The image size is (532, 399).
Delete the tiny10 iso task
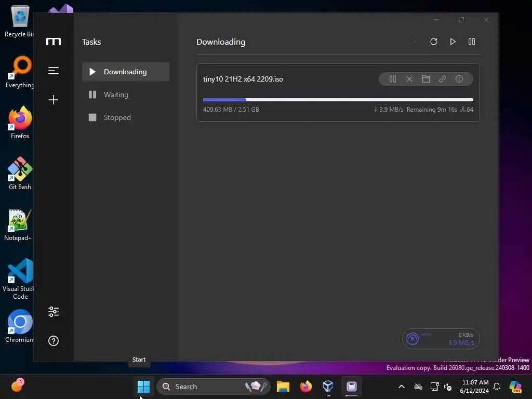pos(409,79)
